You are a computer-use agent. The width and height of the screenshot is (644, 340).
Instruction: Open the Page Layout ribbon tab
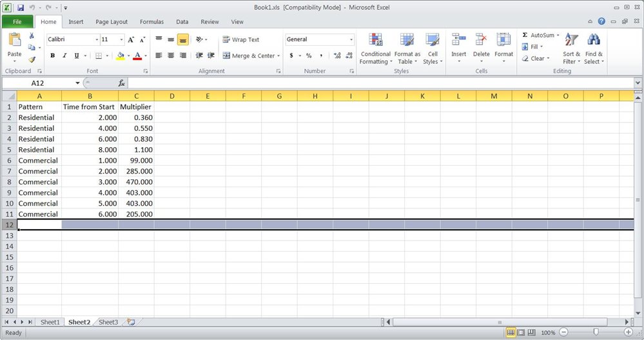(x=112, y=22)
